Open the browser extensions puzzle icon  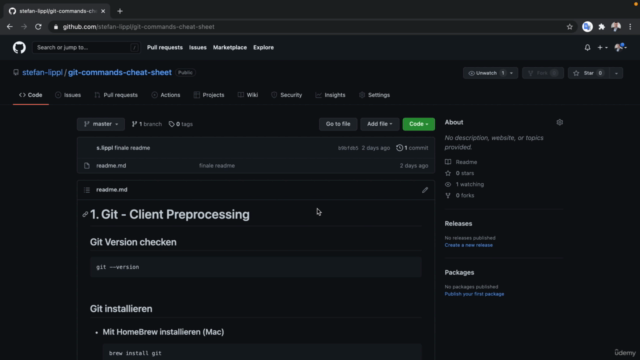[601, 27]
